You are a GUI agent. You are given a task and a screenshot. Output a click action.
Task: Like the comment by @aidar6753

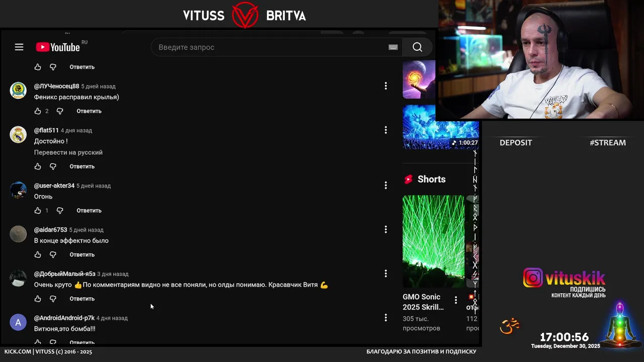[x=38, y=255]
